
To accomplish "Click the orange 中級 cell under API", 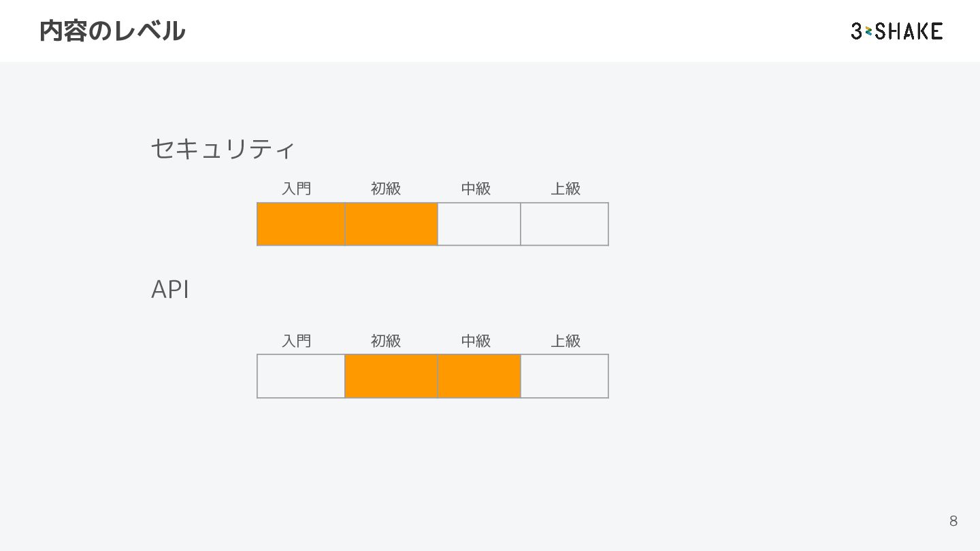I will click(479, 376).
